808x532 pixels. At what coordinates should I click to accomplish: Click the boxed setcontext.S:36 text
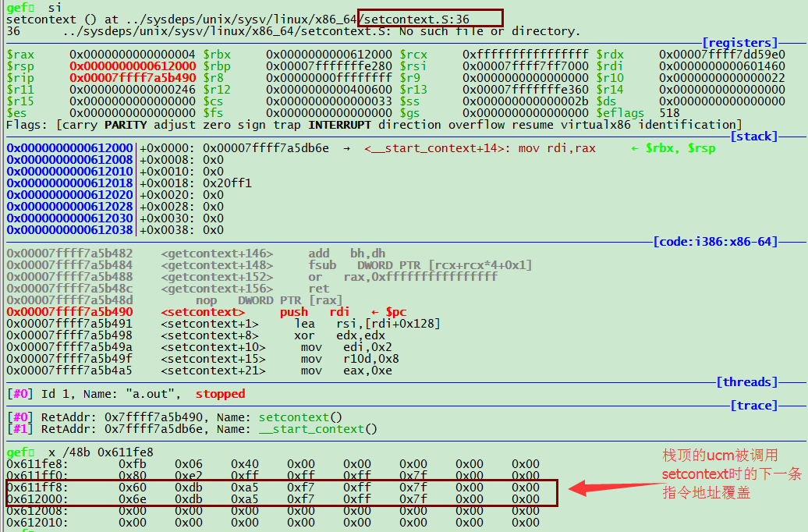click(x=431, y=19)
